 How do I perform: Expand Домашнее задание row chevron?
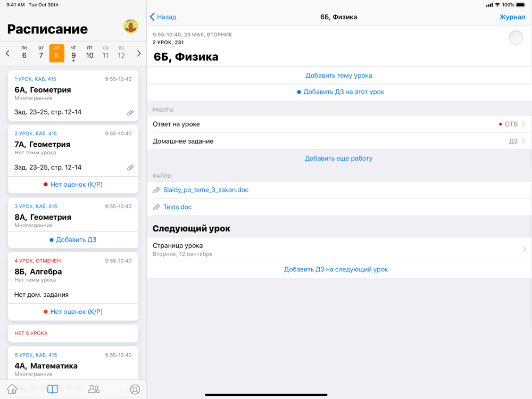pyautogui.click(x=523, y=141)
